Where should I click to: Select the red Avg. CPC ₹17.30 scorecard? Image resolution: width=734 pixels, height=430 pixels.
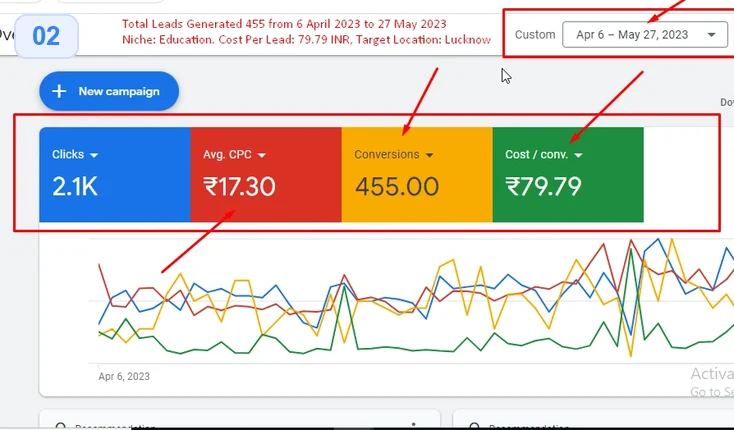pyautogui.click(x=266, y=175)
